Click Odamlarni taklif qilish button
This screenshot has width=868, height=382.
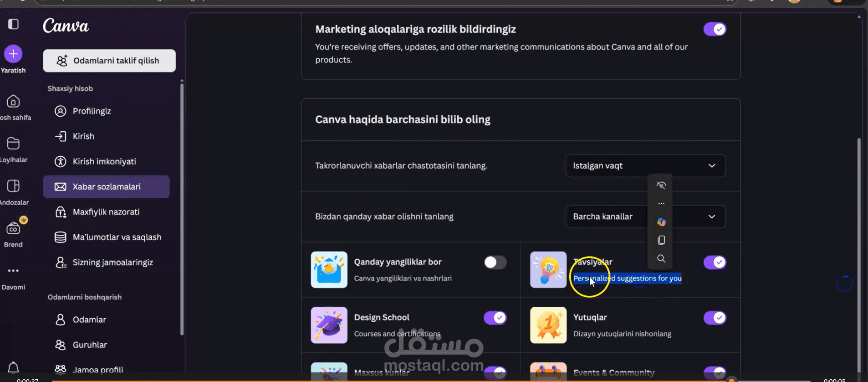click(x=109, y=61)
